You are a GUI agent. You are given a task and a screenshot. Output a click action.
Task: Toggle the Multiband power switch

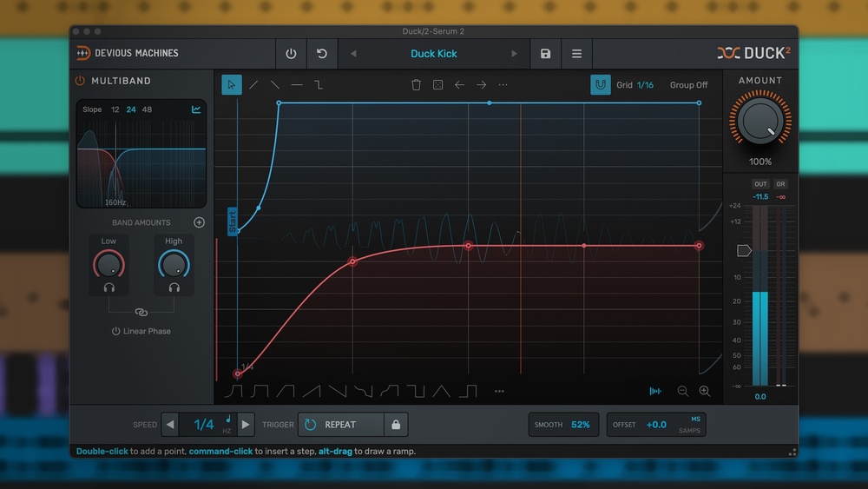point(80,81)
